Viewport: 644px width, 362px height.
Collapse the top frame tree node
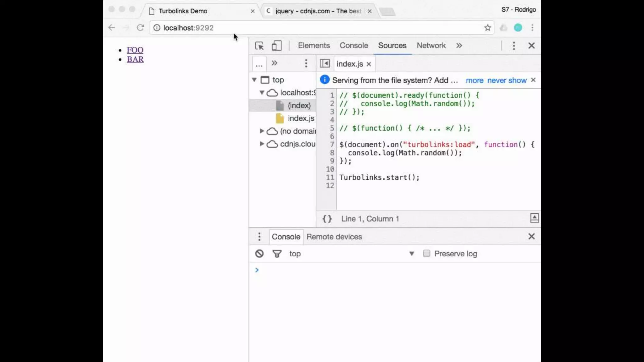point(254,80)
